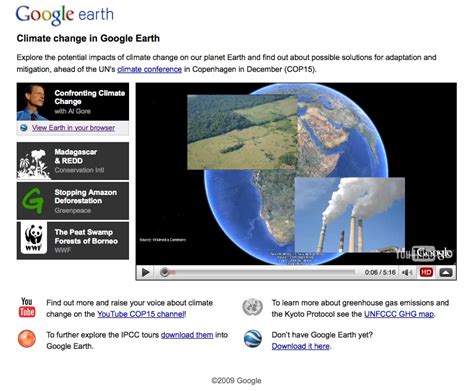Click the 0:06 / 5:16 time display
Viewport: 474px width, 391px height.
pyautogui.click(x=380, y=273)
